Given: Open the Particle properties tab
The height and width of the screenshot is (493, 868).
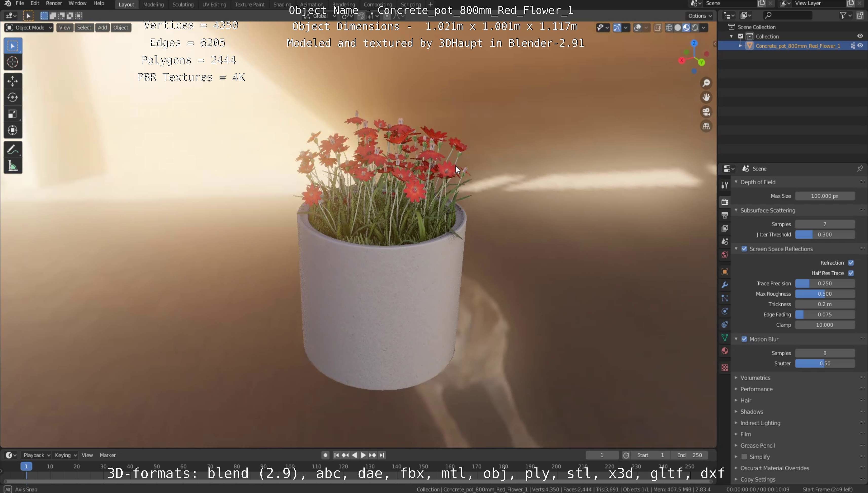Looking at the screenshot, I should click(x=724, y=298).
